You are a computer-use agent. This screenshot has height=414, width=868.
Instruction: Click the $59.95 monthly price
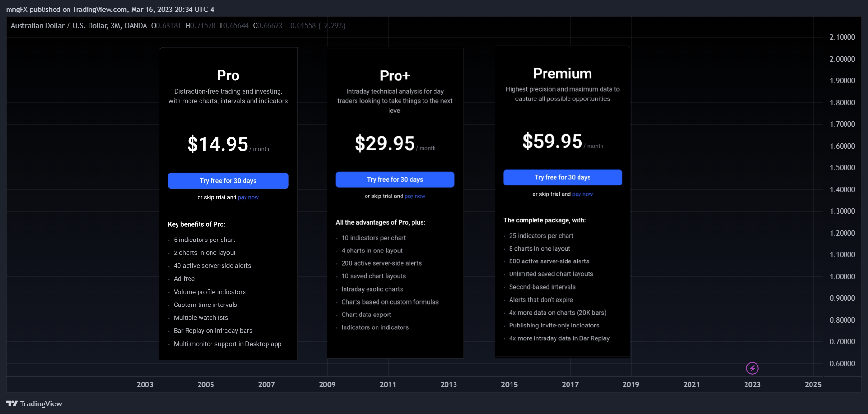tap(552, 141)
